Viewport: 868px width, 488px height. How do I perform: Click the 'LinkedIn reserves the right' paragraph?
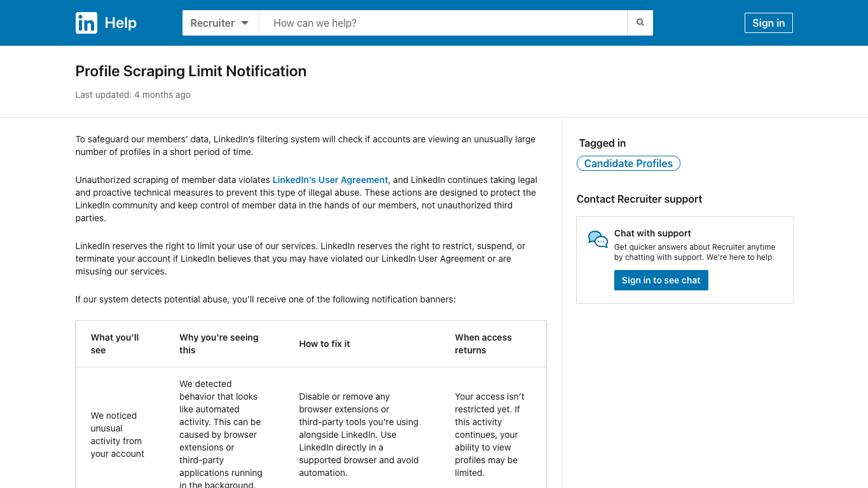click(x=300, y=259)
